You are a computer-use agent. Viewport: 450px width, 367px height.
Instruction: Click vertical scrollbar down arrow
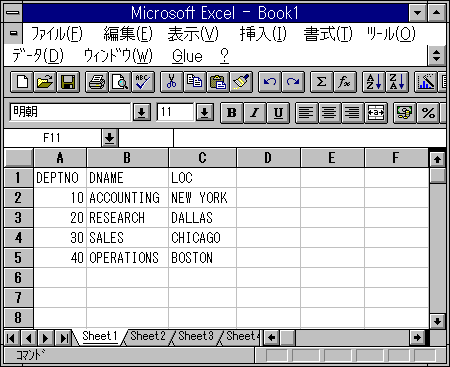coord(437,321)
